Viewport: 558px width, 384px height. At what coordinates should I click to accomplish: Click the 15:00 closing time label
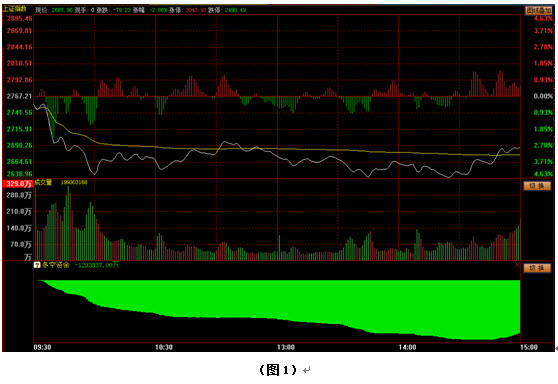tap(529, 347)
